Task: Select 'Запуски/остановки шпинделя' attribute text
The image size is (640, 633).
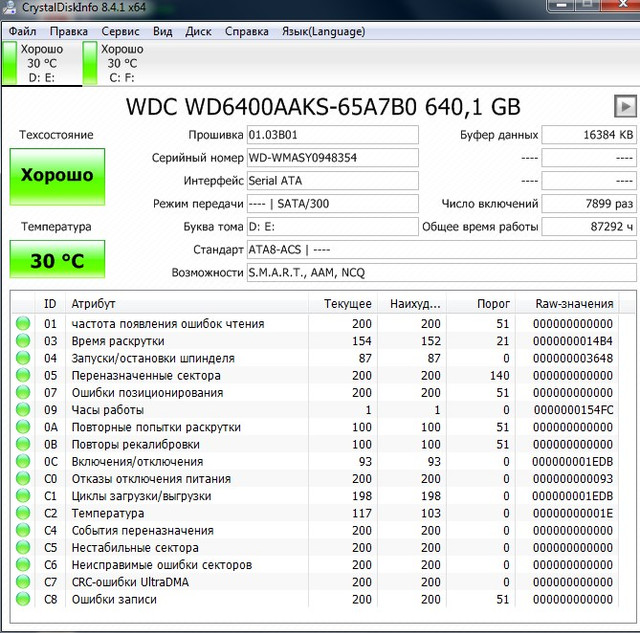Action: click(x=153, y=358)
